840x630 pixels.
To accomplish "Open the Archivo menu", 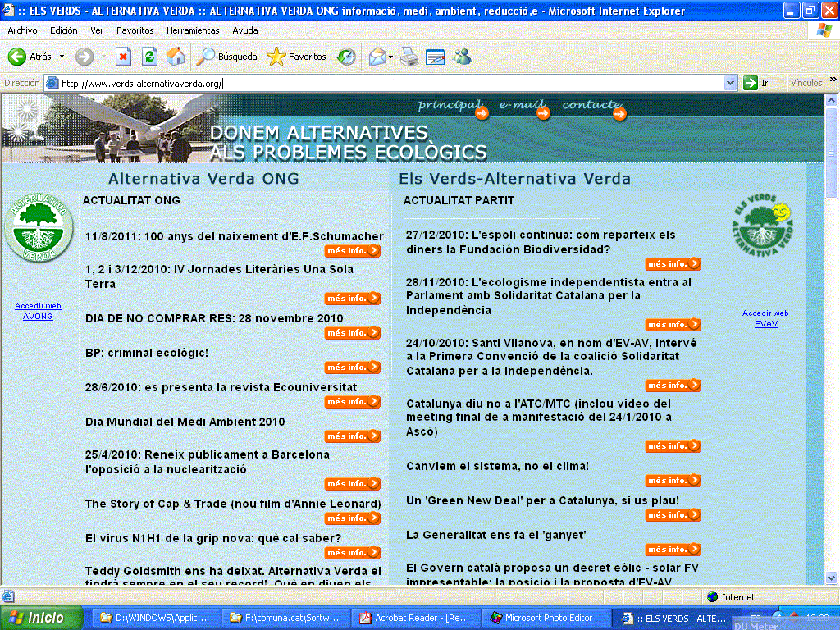I will pos(22,30).
